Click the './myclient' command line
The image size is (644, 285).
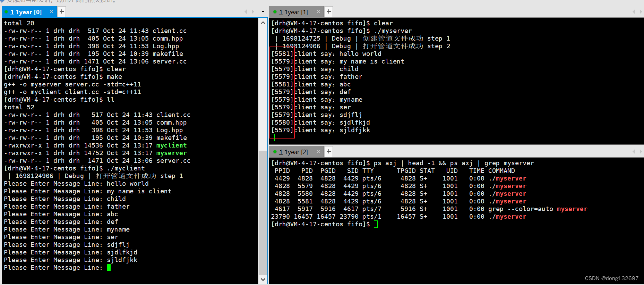[x=74, y=168]
